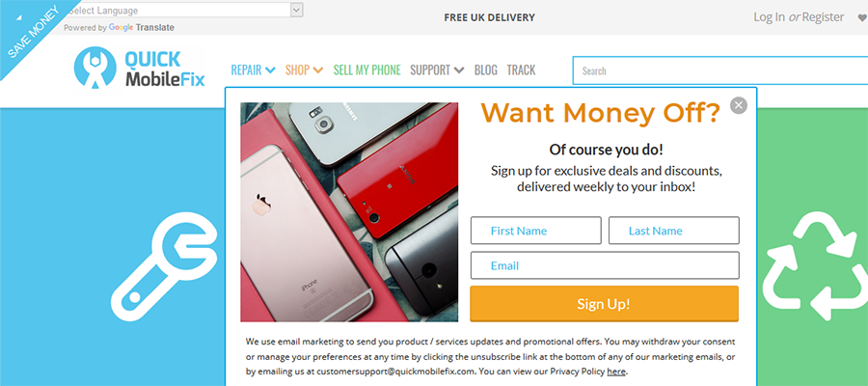Focus the First Name field
This screenshot has width=868, height=386.
536,231
